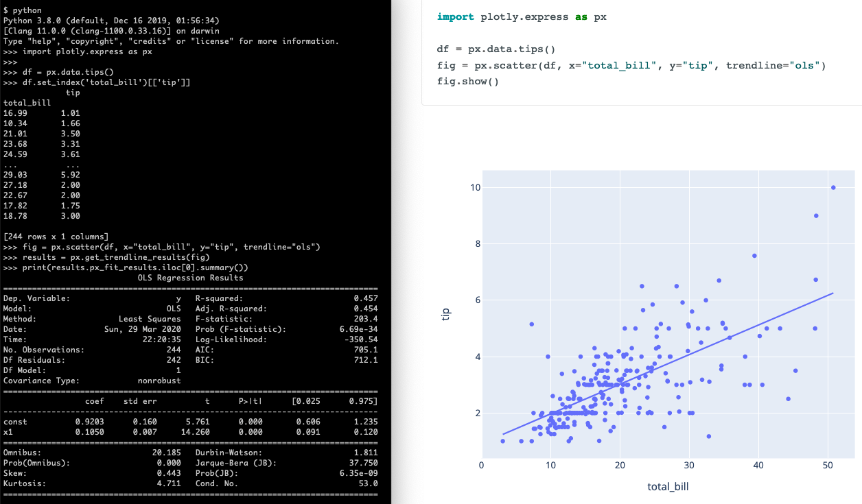Click the 'coef' column header
The height and width of the screenshot is (504, 862).
(94, 400)
